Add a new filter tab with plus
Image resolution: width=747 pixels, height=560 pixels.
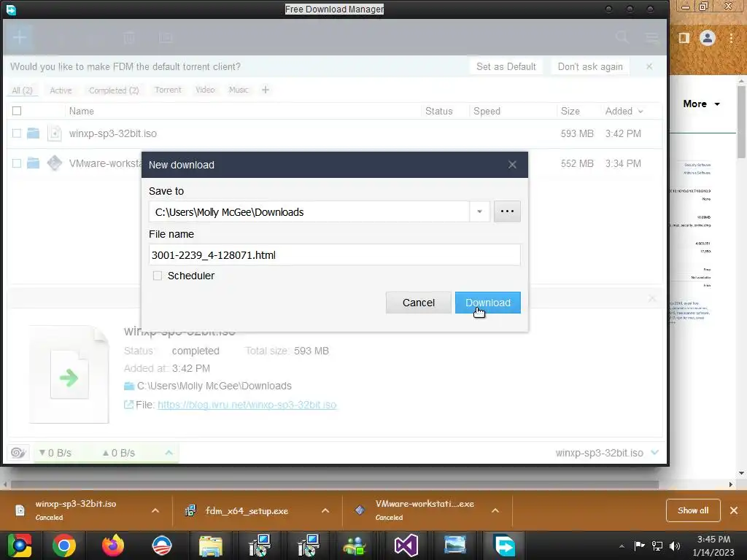point(266,90)
